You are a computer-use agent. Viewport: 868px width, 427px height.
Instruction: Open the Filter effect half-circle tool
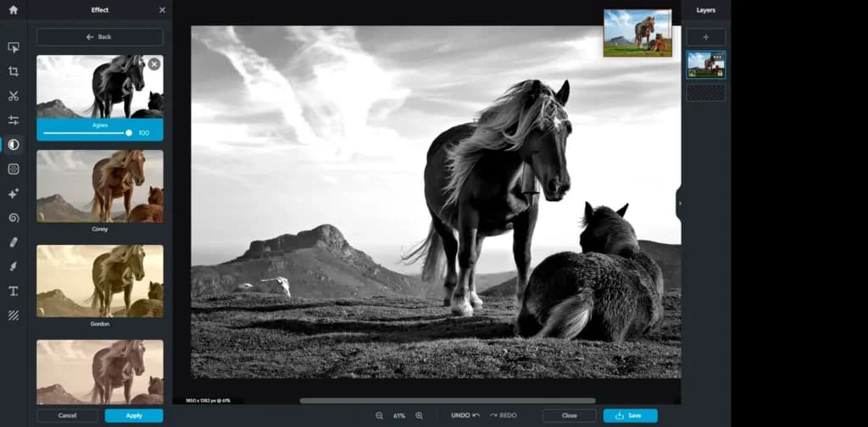(14, 145)
